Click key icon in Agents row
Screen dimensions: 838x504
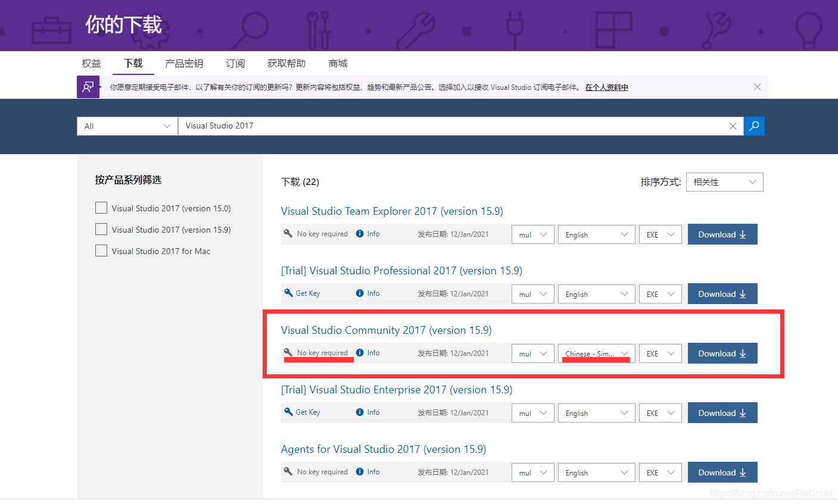(x=288, y=471)
